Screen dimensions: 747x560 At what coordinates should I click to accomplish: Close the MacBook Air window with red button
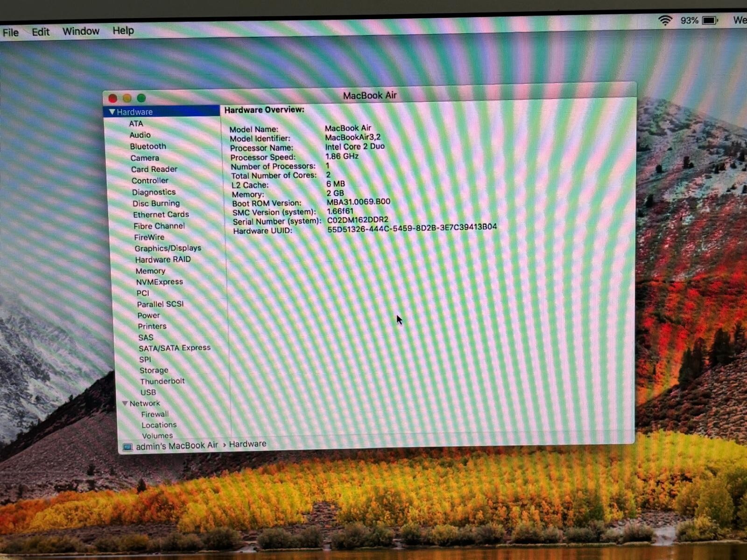point(113,98)
